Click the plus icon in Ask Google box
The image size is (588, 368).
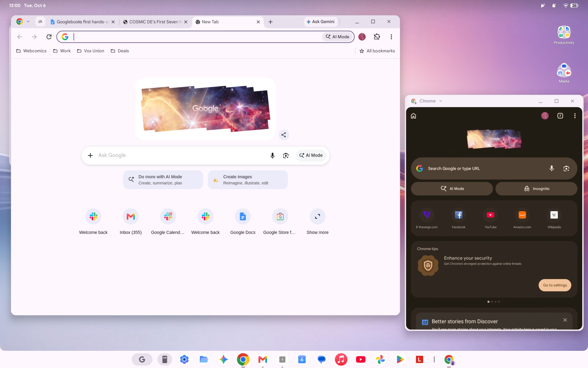[90, 155]
